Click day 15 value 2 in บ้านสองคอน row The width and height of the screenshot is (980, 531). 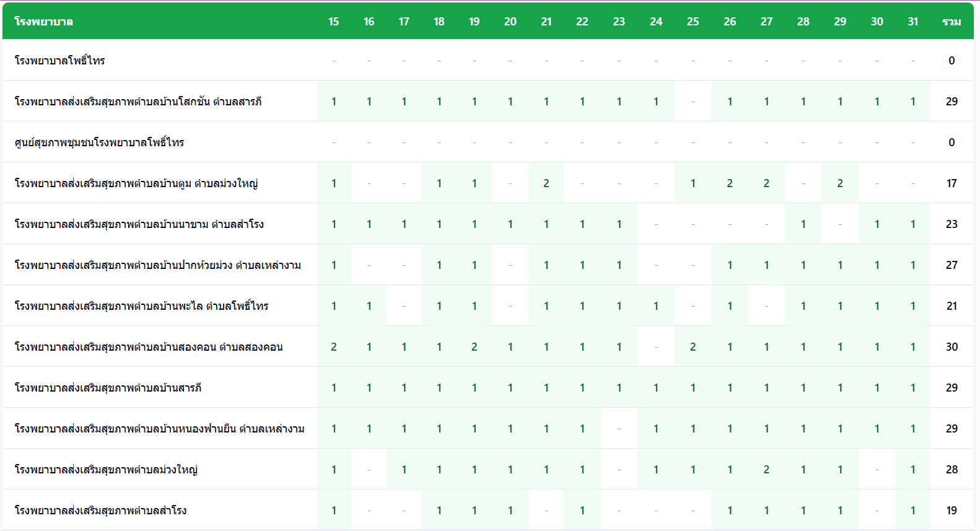tap(333, 346)
